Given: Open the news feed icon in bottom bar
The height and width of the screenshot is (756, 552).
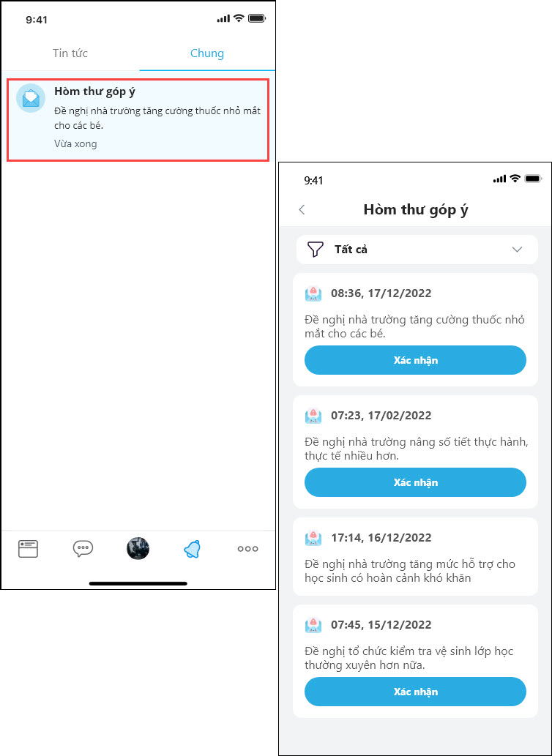Looking at the screenshot, I should pyautogui.click(x=28, y=549).
